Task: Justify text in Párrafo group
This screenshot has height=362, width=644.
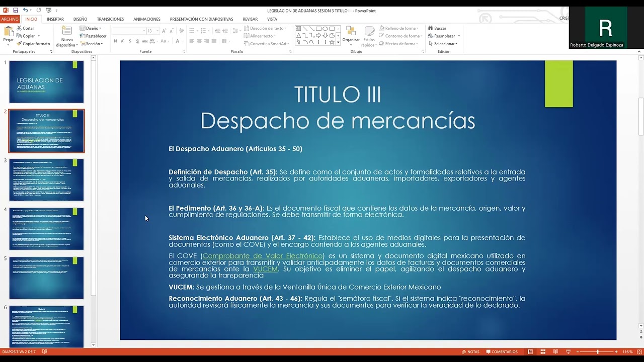Action: pos(214,41)
